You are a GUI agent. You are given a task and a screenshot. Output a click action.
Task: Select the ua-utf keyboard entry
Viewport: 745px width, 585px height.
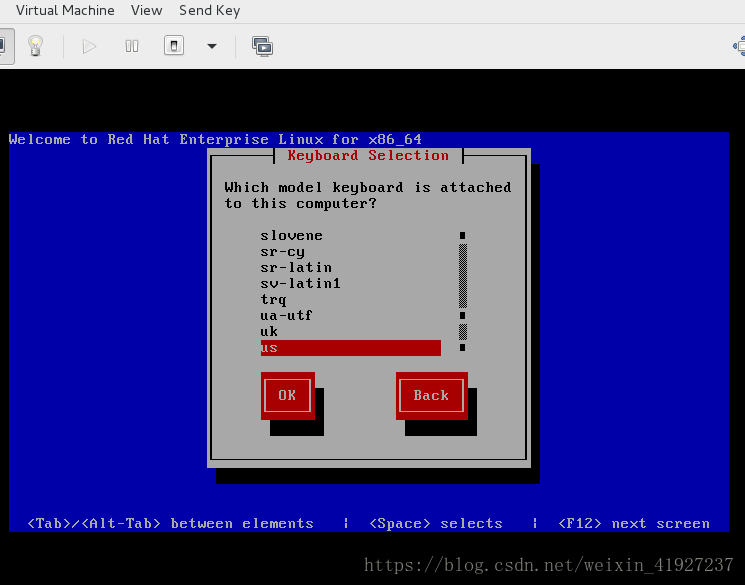[x=350, y=316]
